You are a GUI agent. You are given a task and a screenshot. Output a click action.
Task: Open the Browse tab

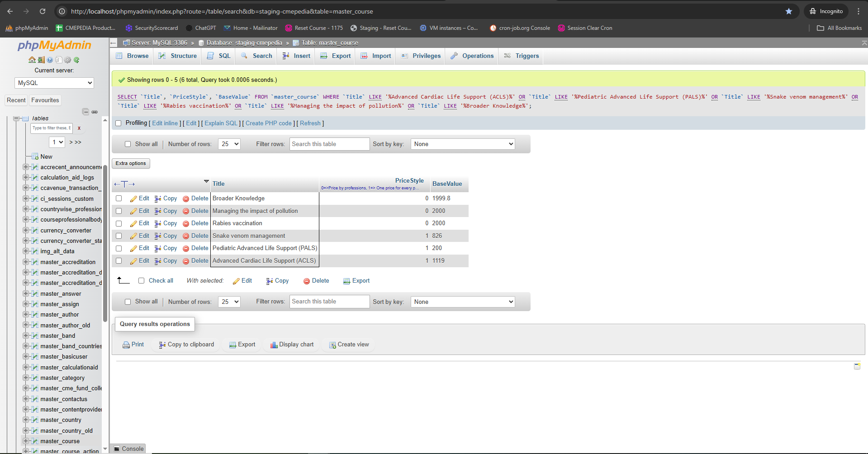point(132,56)
